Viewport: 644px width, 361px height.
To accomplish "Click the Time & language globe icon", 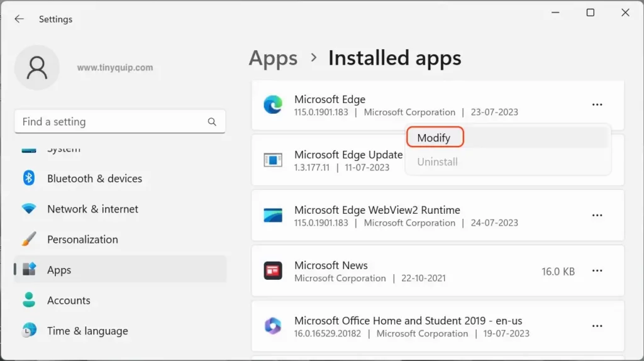I will tap(29, 330).
